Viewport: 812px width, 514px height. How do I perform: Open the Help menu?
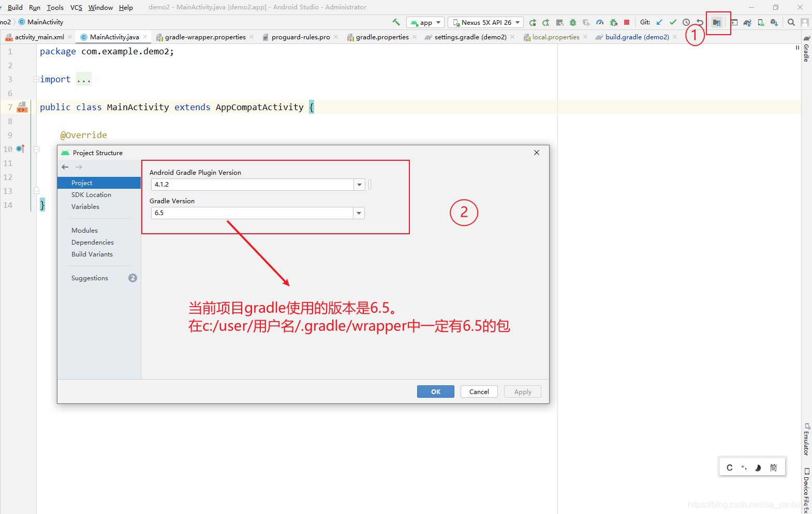coord(126,7)
